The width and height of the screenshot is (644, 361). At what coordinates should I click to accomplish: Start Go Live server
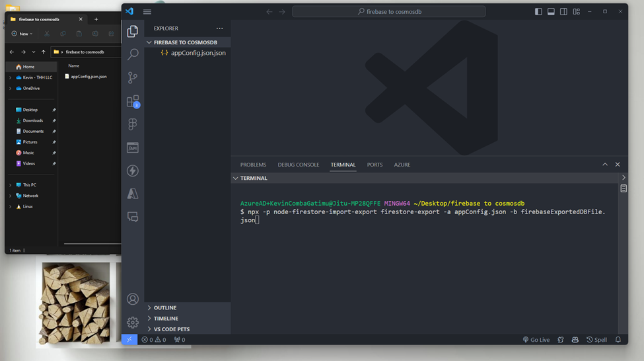click(x=536, y=340)
